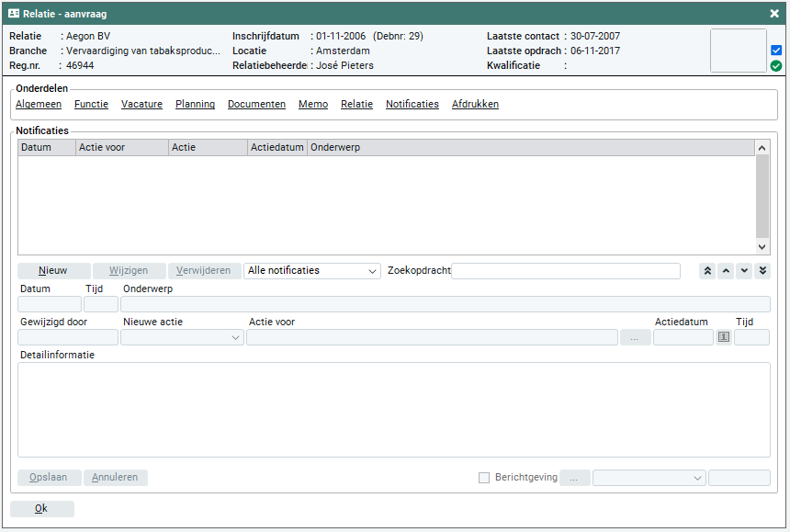790x532 pixels.
Task: Click the ellipsis button beside Actie voor
Action: [x=635, y=337]
